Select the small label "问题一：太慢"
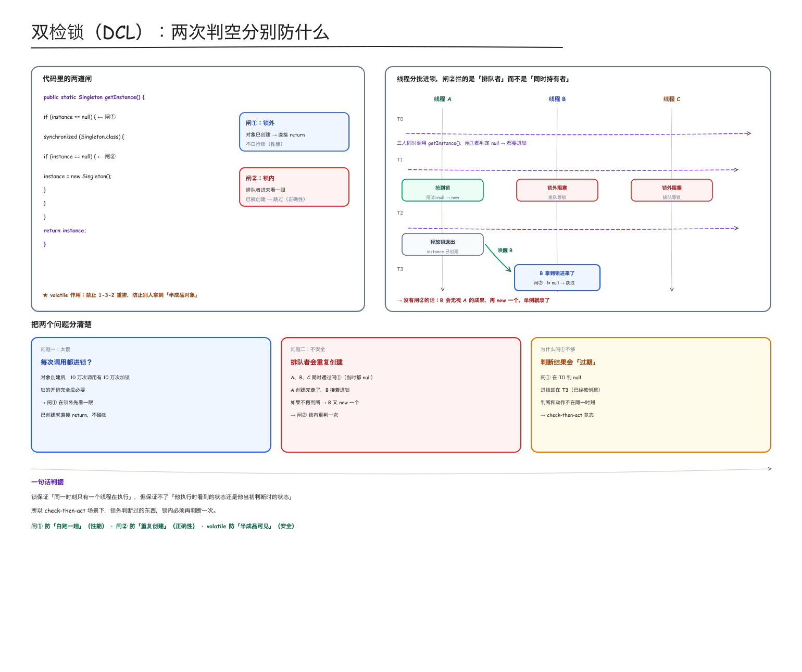Viewport: 802px width, 672px height. 56,350
